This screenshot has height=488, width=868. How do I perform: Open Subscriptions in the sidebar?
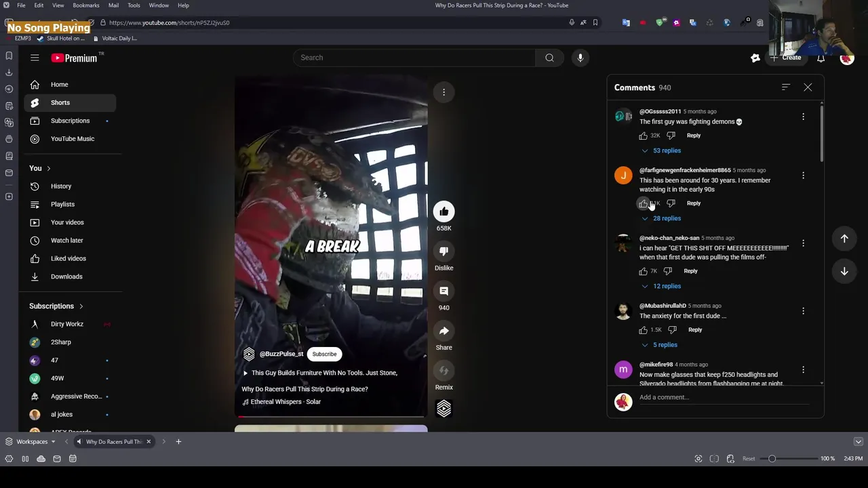70,121
